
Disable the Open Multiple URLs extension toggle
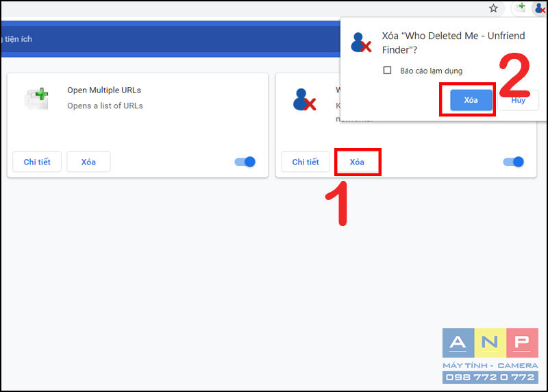pyautogui.click(x=245, y=162)
